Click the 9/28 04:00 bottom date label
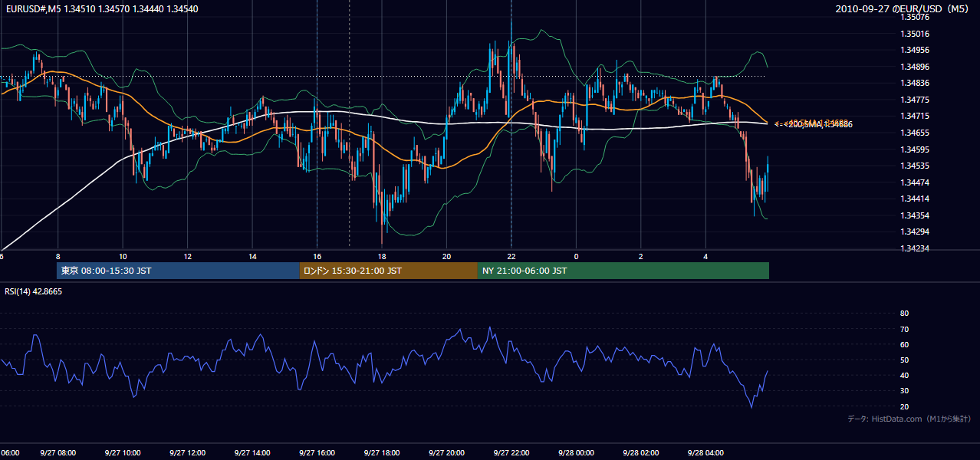Image resolution: width=980 pixels, height=460 pixels. 705,453
